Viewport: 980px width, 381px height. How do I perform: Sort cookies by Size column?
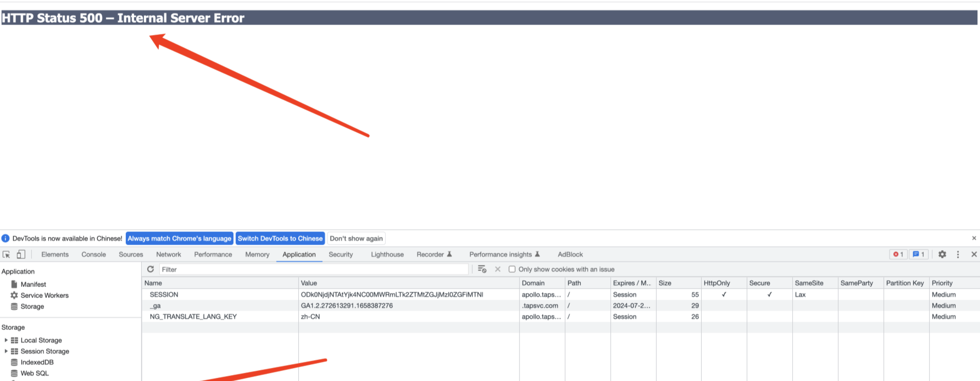[679, 283]
